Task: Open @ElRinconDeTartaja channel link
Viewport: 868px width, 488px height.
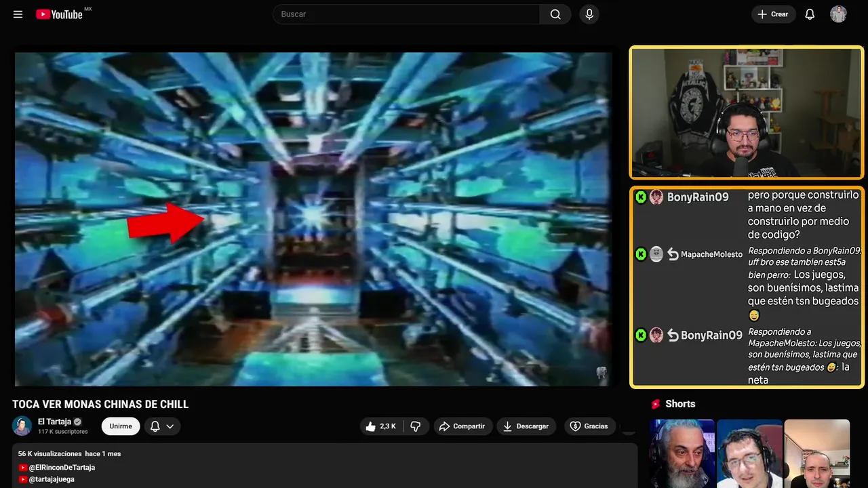Action: pos(62,468)
